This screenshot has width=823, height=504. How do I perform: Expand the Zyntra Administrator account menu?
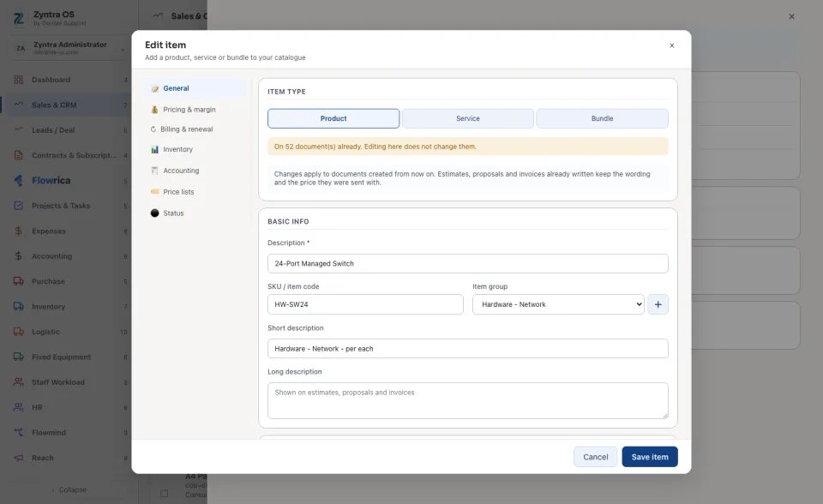click(x=69, y=48)
